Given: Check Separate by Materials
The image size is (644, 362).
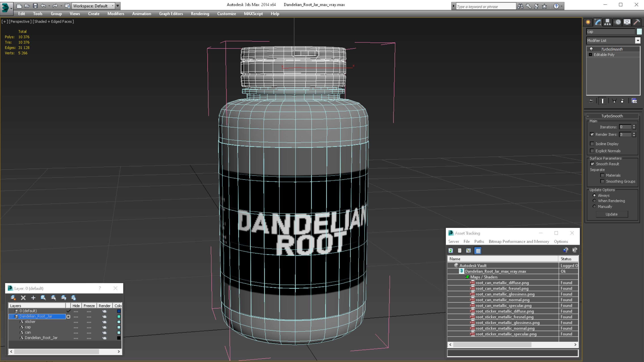Looking at the screenshot, I should pos(602,175).
